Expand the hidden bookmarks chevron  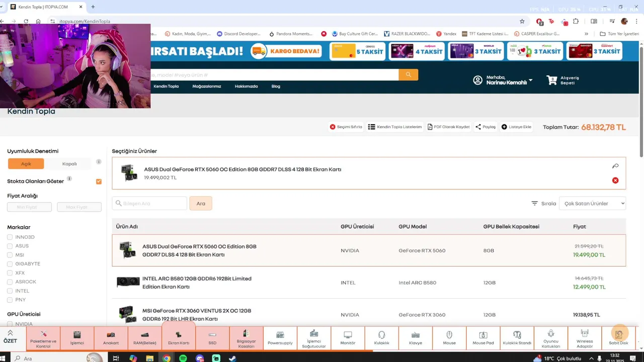point(586,34)
